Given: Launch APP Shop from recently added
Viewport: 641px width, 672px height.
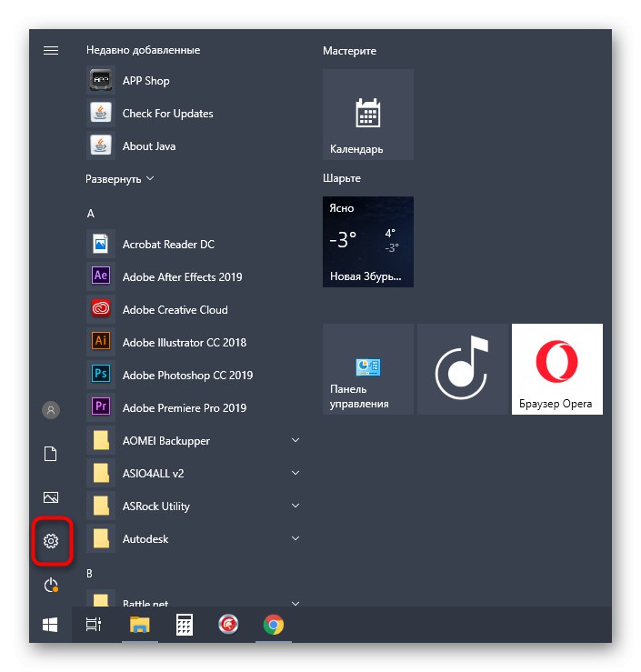Looking at the screenshot, I should [193, 81].
